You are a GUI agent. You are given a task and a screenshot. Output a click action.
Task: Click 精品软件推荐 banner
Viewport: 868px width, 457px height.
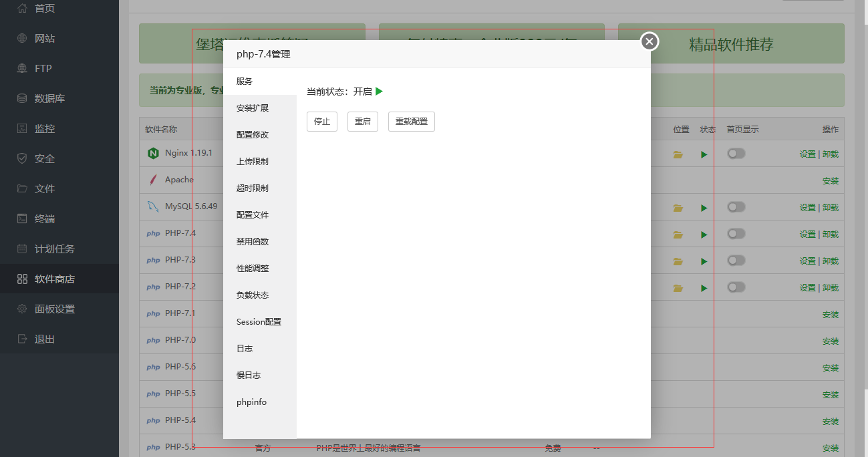[x=731, y=44]
